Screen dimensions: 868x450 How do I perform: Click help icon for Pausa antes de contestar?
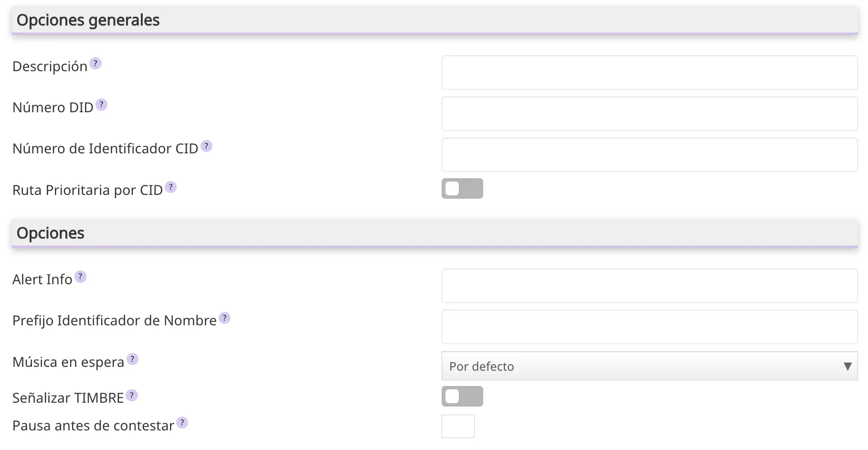click(x=182, y=423)
